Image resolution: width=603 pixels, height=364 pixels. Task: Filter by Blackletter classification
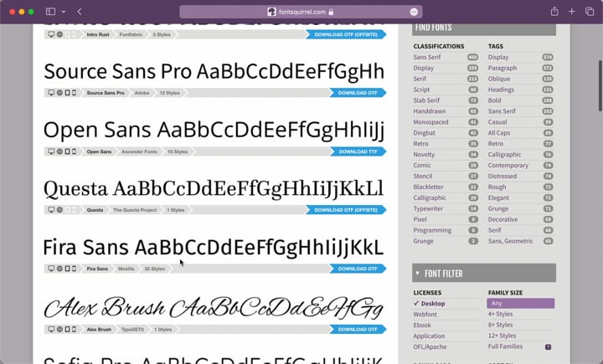click(x=429, y=187)
